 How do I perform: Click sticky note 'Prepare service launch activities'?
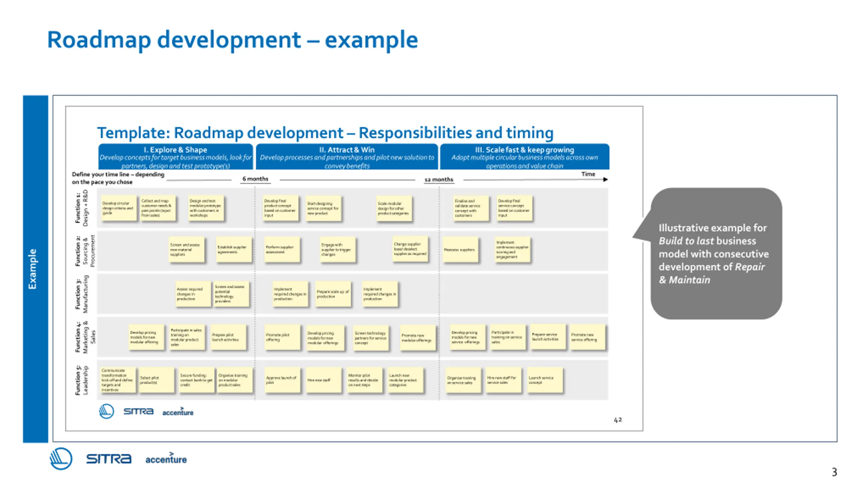tap(548, 337)
